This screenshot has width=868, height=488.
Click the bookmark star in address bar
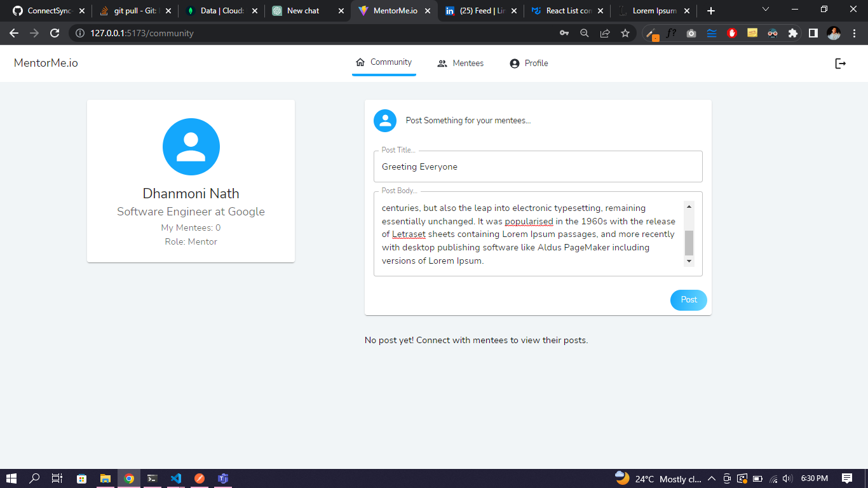626,33
